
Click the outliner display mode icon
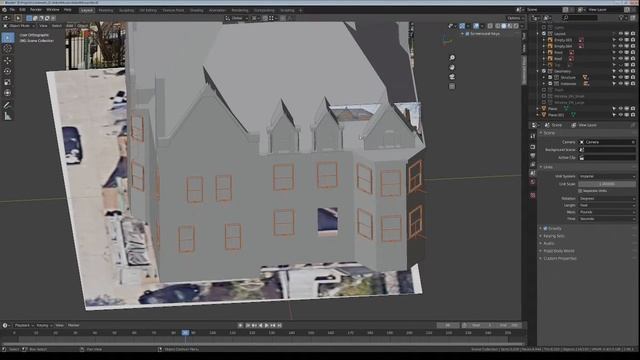pos(547,18)
